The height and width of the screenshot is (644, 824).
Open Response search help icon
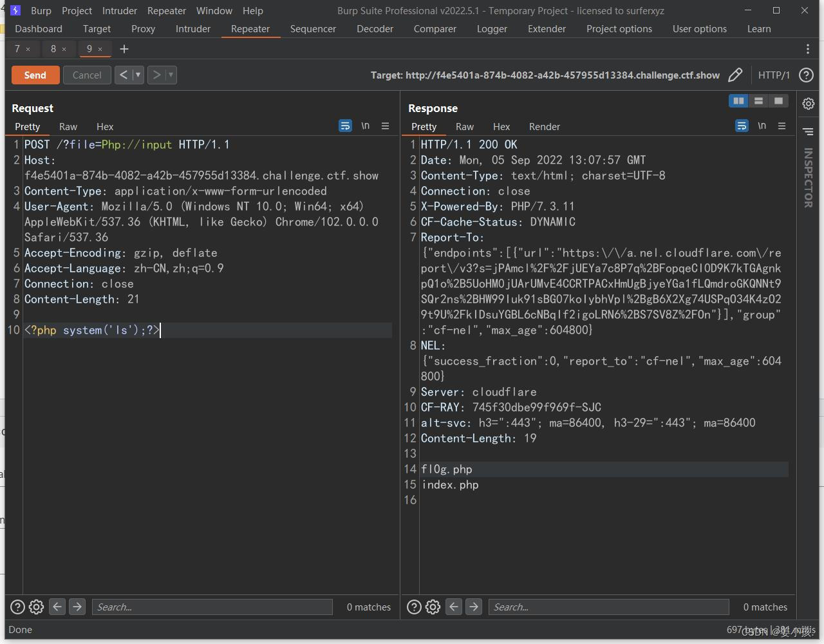(415, 607)
